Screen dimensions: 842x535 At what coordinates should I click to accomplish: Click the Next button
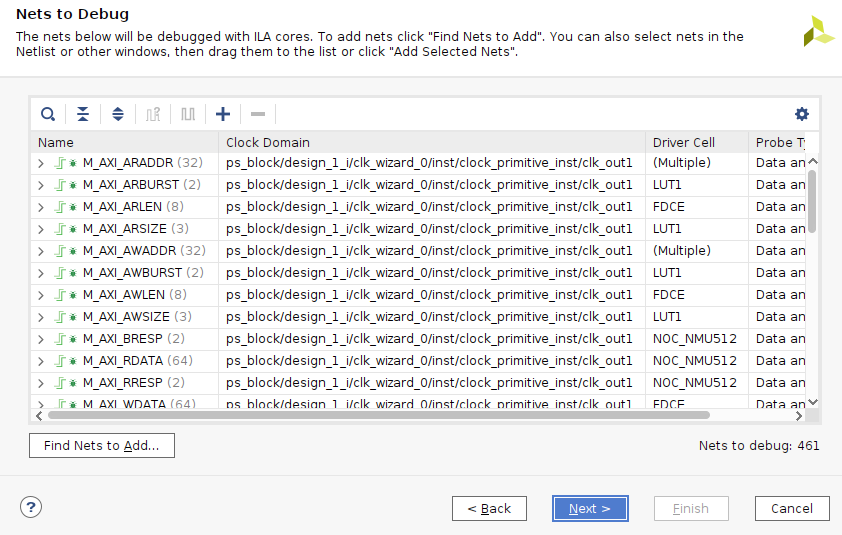[x=590, y=508]
